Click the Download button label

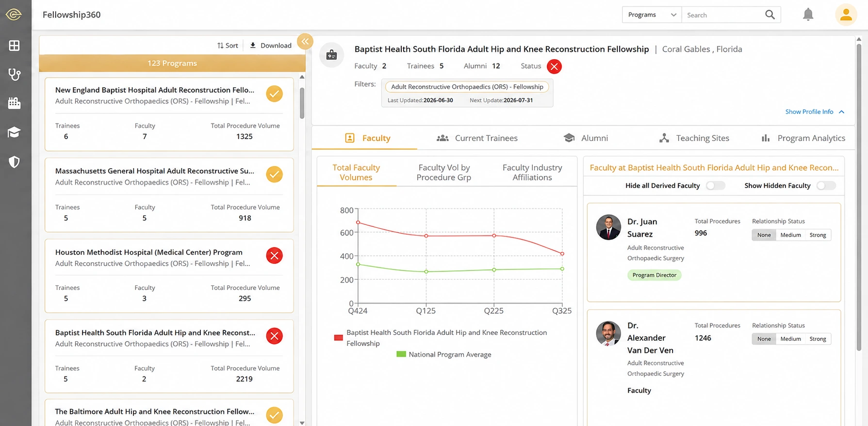(276, 46)
